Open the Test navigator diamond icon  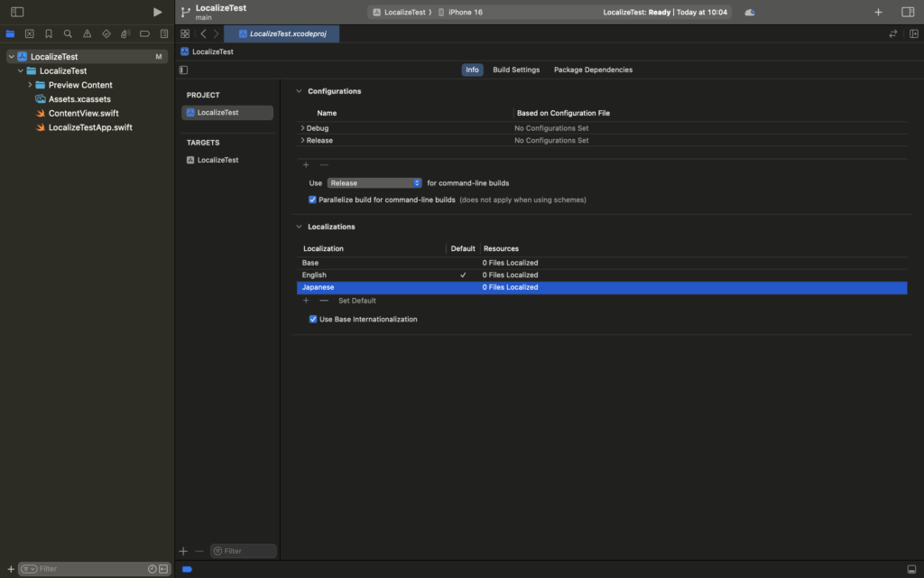106,33
